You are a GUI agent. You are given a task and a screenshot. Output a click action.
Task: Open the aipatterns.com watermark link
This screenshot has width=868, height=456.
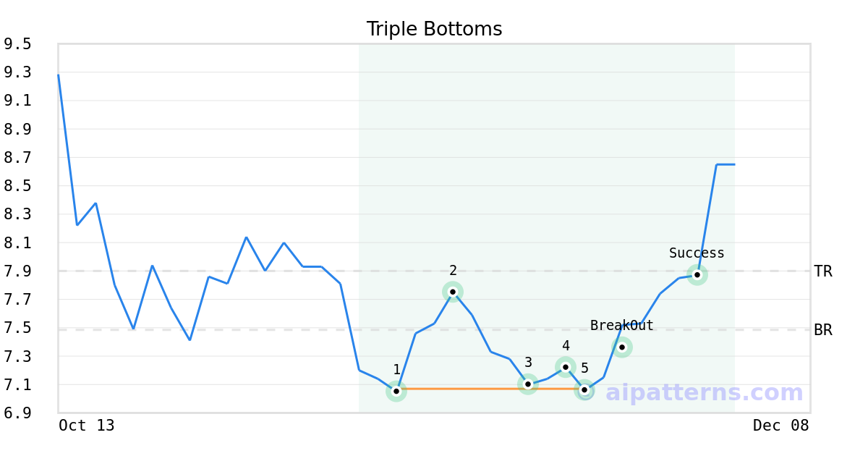coord(705,393)
